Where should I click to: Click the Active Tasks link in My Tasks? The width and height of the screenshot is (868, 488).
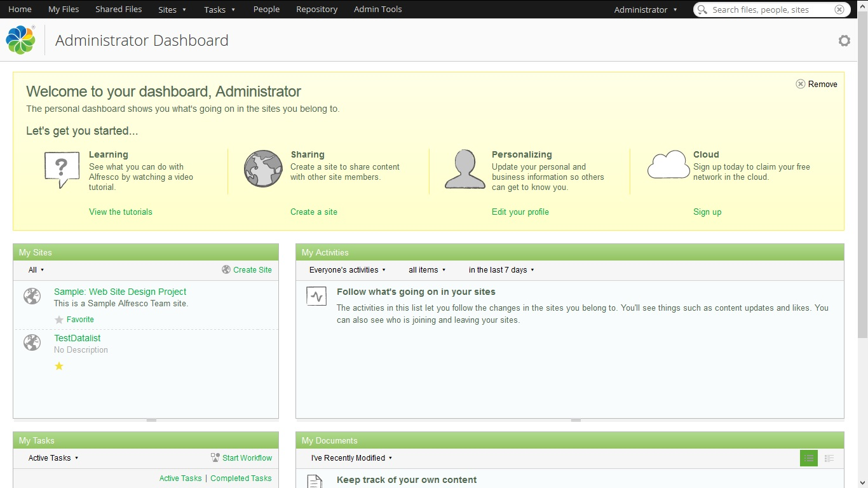point(180,478)
